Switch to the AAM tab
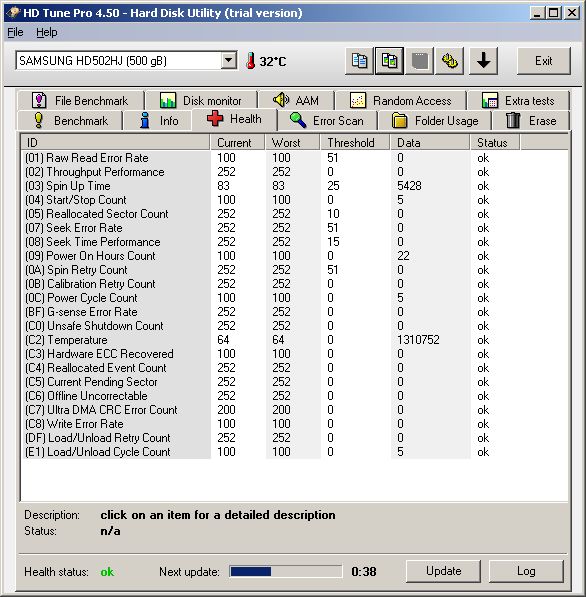The width and height of the screenshot is (586, 597). pyautogui.click(x=296, y=101)
